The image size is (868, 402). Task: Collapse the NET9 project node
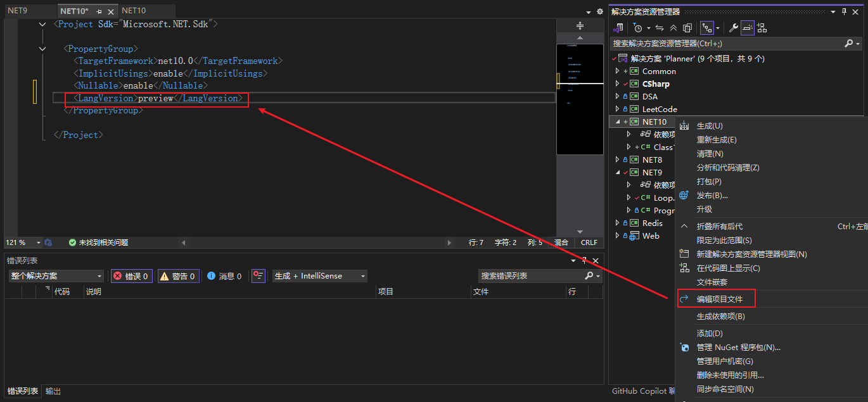pyautogui.click(x=617, y=172)
